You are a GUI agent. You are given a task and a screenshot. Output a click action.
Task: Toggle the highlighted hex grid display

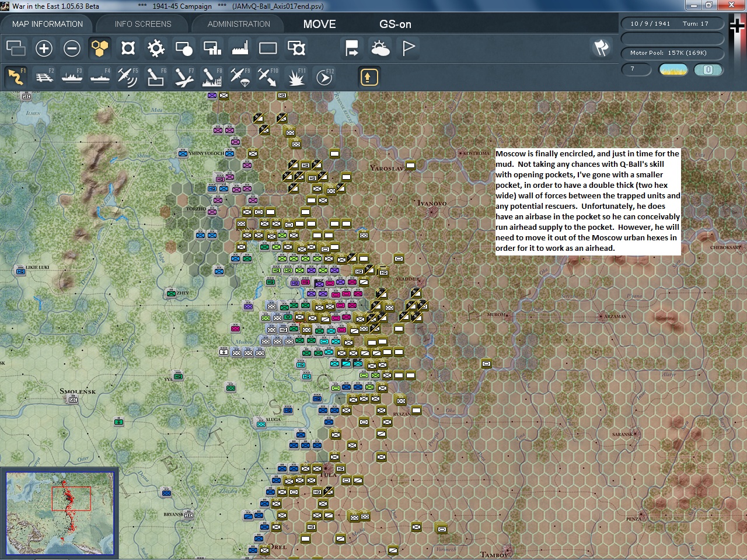(100, 48)
